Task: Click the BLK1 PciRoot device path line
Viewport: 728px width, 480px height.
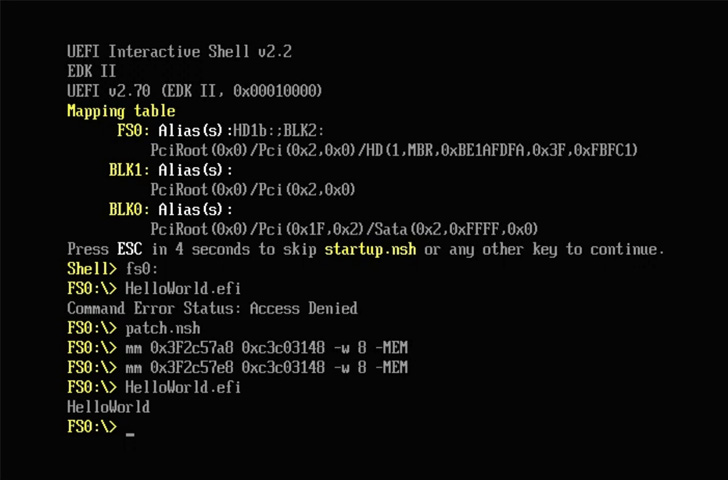Action: 253,190
